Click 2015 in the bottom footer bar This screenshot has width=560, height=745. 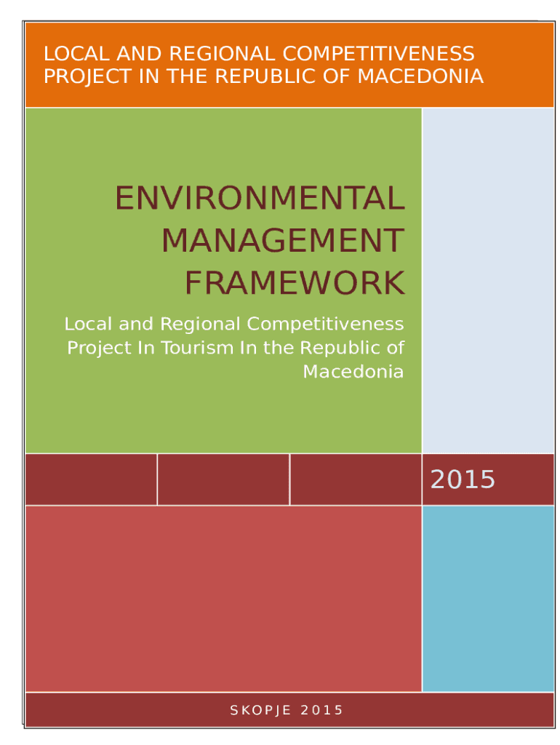(321, 710)
